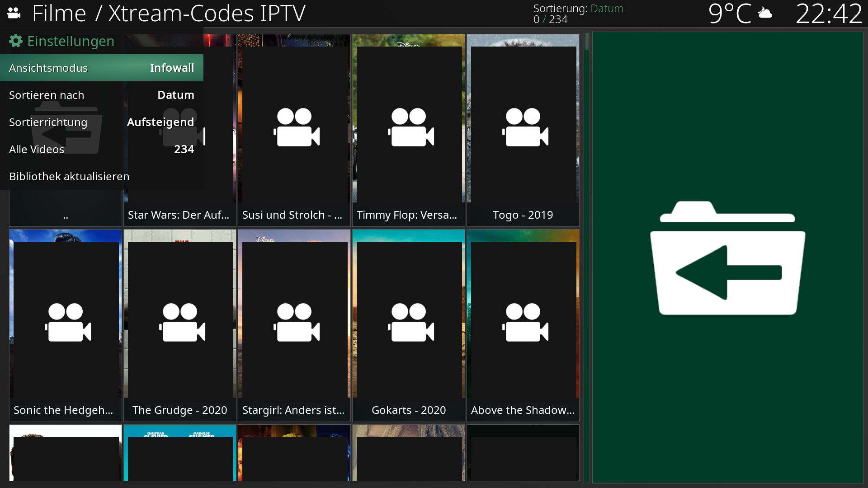Screen dimensions: 868x488
Task: Select the Sonic the Hedgeh... title label
Action: click(63, 410)
